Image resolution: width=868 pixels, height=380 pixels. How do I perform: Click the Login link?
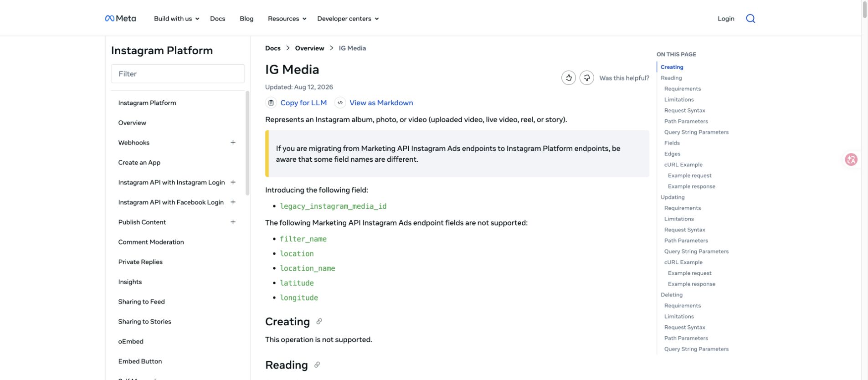tap(726, 19)
